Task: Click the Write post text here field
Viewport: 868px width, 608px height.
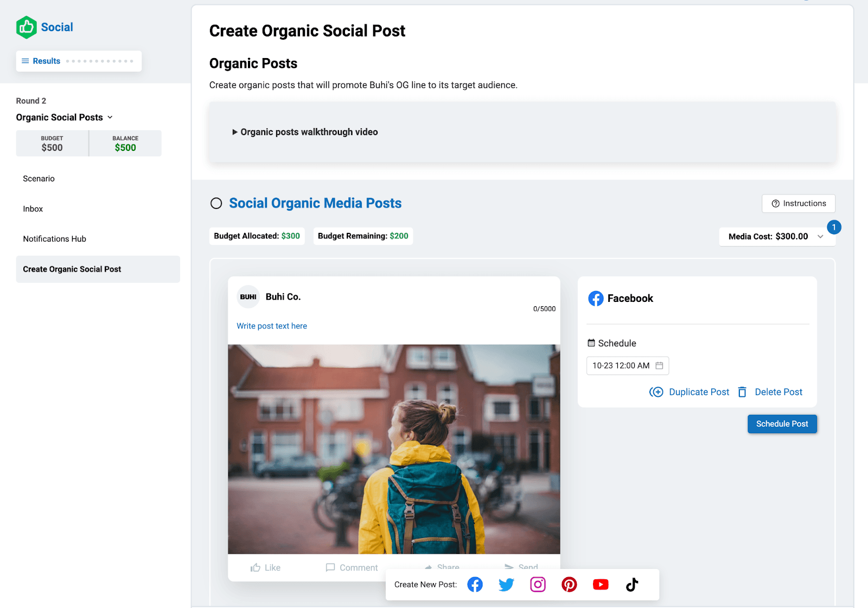Action: (271, 326)
